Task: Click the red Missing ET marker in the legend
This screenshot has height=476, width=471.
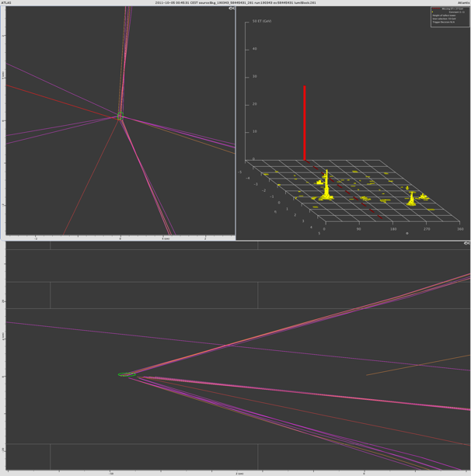Action: (x=435, y=9)
